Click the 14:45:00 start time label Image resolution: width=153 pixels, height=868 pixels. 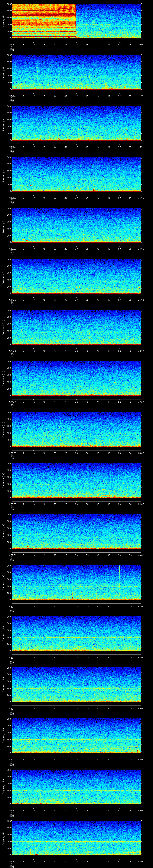click(x=12, y=861)
